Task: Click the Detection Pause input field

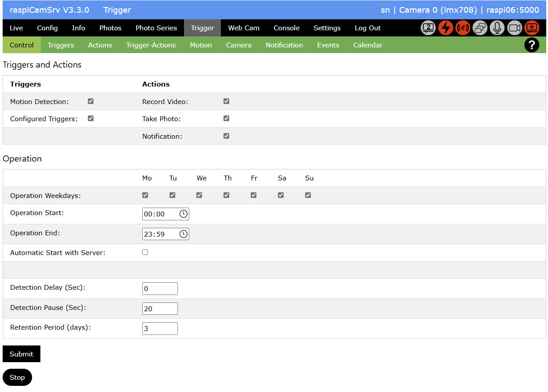Action: point(160,308)
